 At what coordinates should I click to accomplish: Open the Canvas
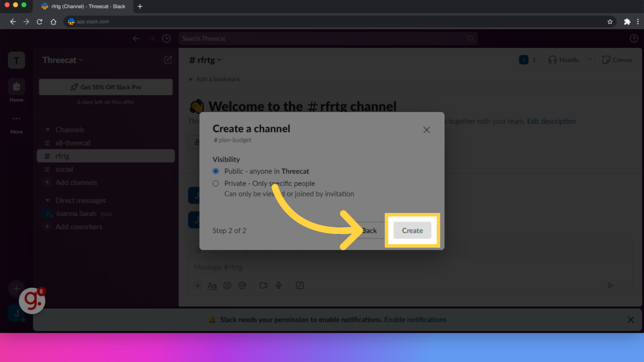(617, 60)
